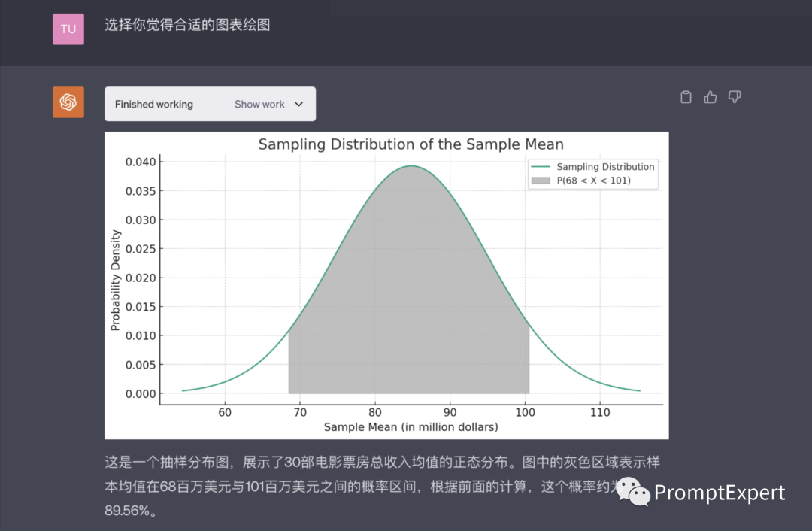This screenshot has height=531, width=812.
Task: Click the pink TU user avatar
Action: (68, 29)
